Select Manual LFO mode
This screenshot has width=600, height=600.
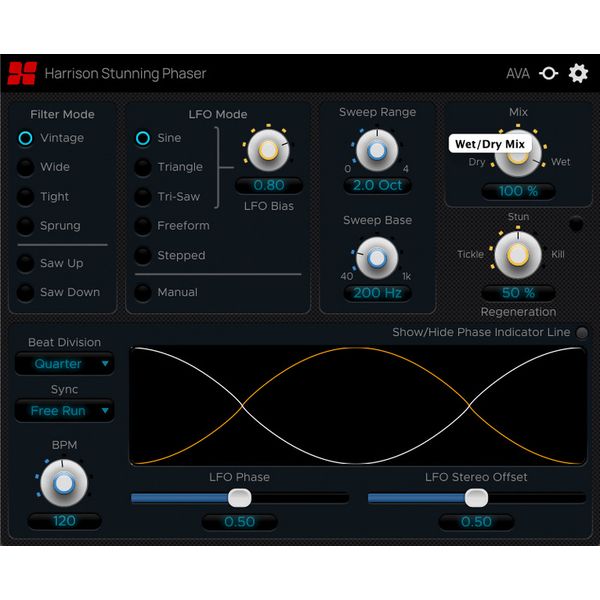click(143, 292)
